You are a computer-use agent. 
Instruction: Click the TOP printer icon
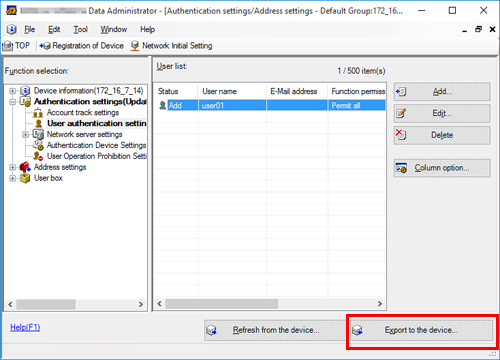[x=8, y=46]
